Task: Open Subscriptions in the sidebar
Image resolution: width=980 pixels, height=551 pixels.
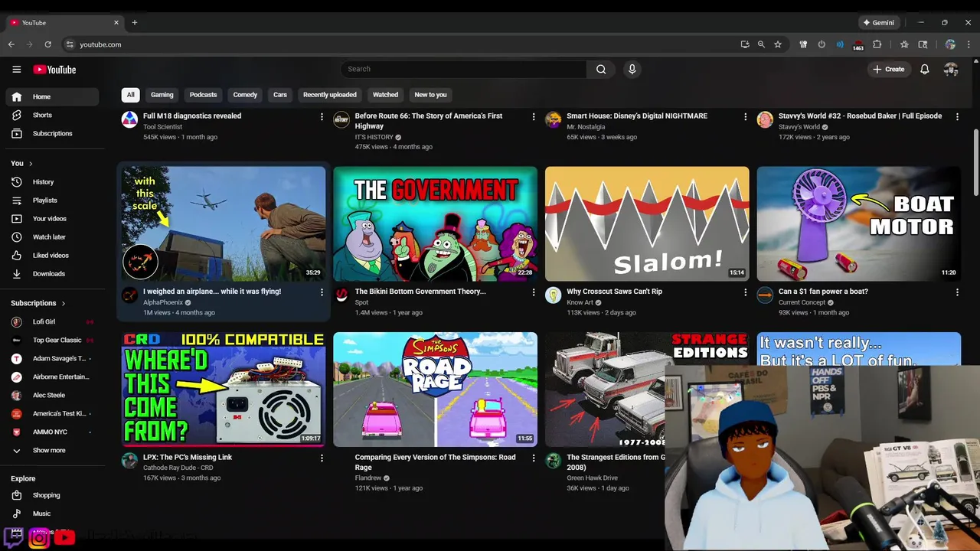Action: (x=52, y=133)
